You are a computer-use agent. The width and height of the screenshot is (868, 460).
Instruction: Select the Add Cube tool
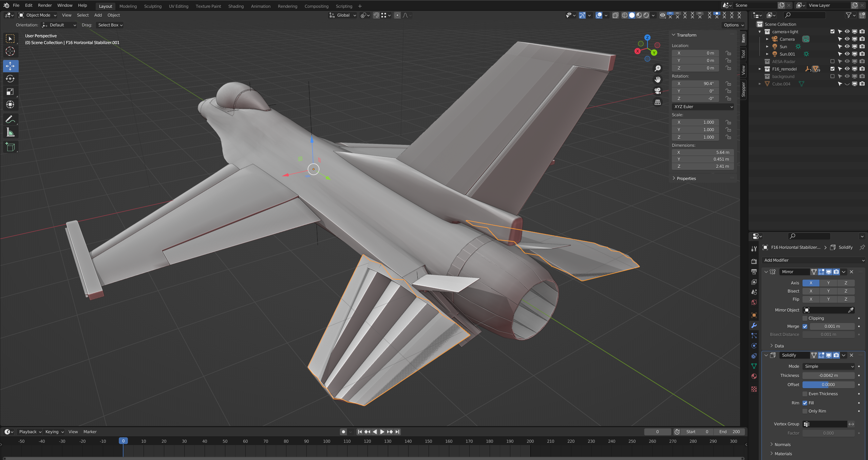10,147
